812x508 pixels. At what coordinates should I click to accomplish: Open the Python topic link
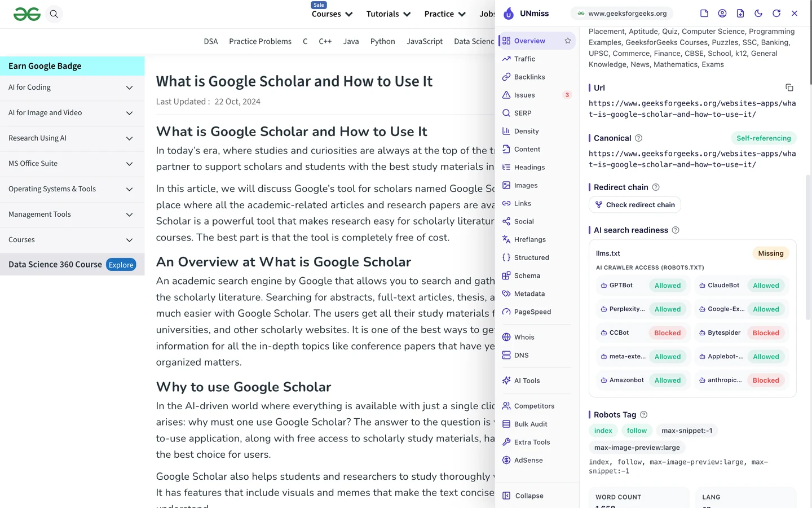[383, 41]
